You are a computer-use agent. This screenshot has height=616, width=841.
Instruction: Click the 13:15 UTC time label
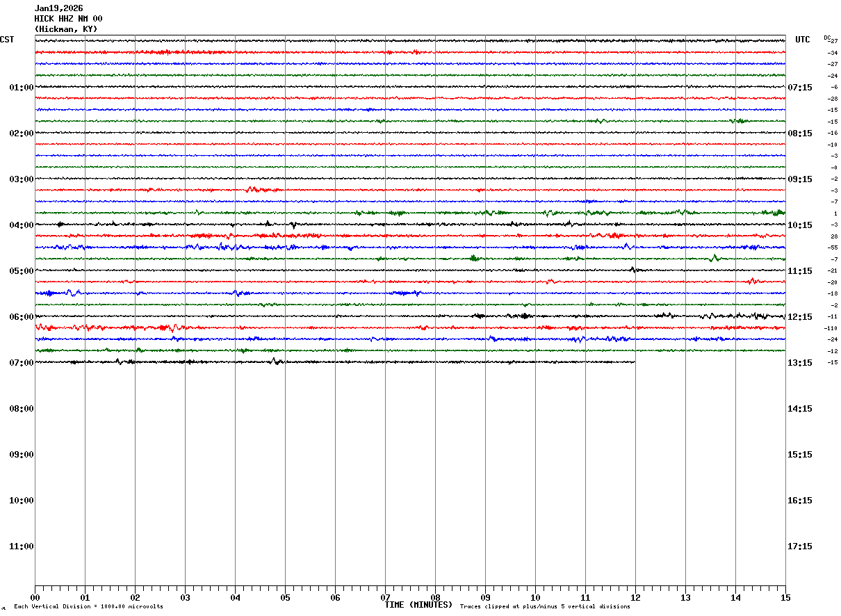[x=800, y=363]
